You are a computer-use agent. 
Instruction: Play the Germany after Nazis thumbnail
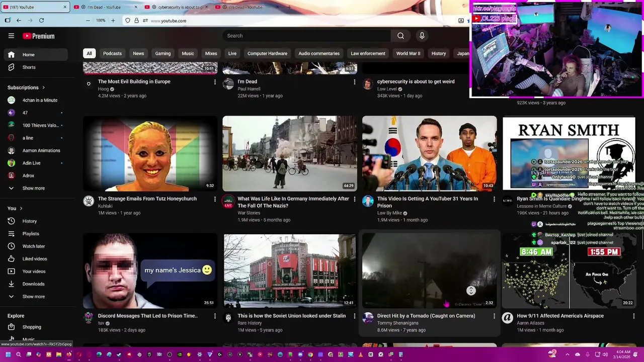pyautogui.click(x=289, y=153)
